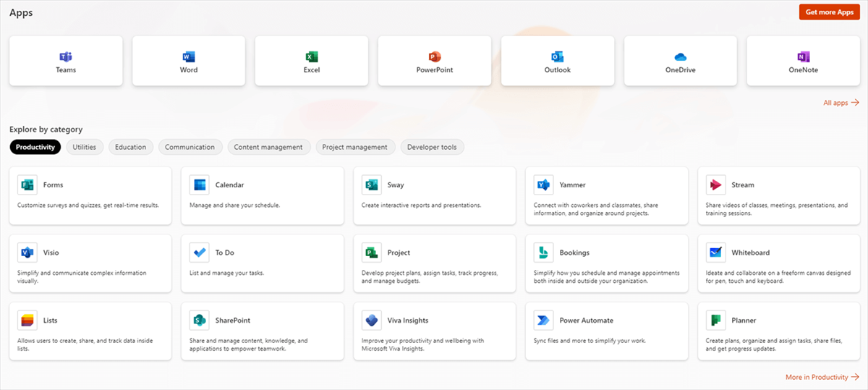
Task: Click 'Customize surveys and quizzes' description
Action: (x=88, y=205)
